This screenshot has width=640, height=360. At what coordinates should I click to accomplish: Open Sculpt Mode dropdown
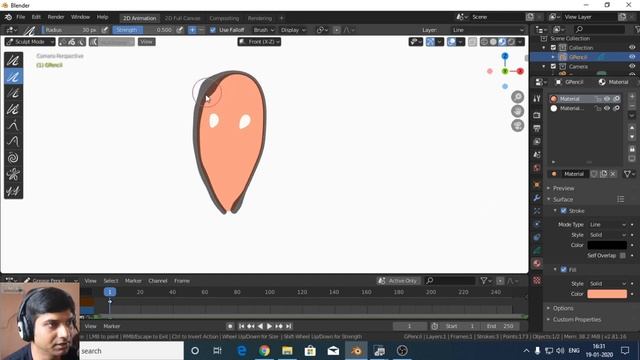tap(30, 42)
